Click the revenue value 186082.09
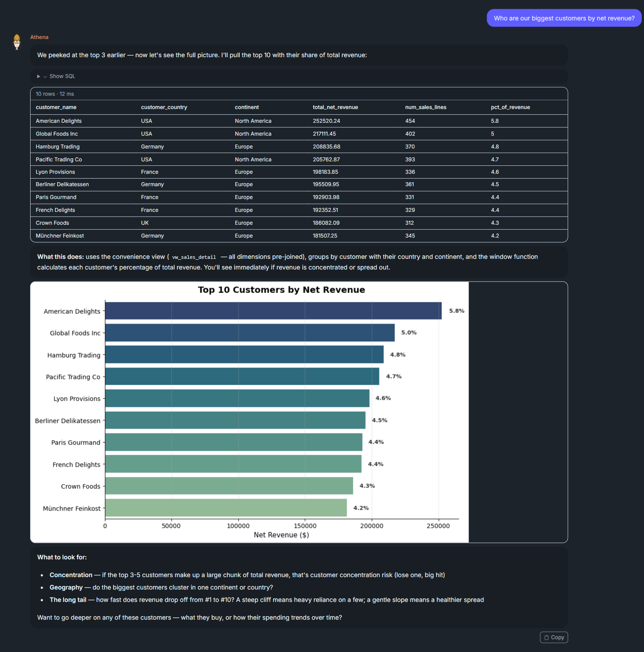 326,223
